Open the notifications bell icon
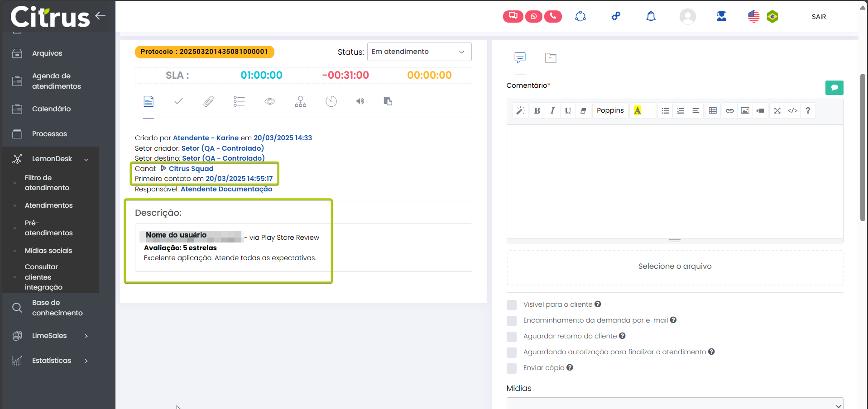This screenshot has height=409, width=868. (x=651, y=17)
